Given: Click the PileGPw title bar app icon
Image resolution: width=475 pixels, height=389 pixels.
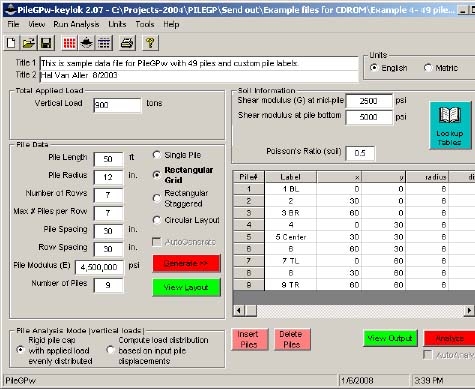Looking at the screenshot, I should [10, 9].
